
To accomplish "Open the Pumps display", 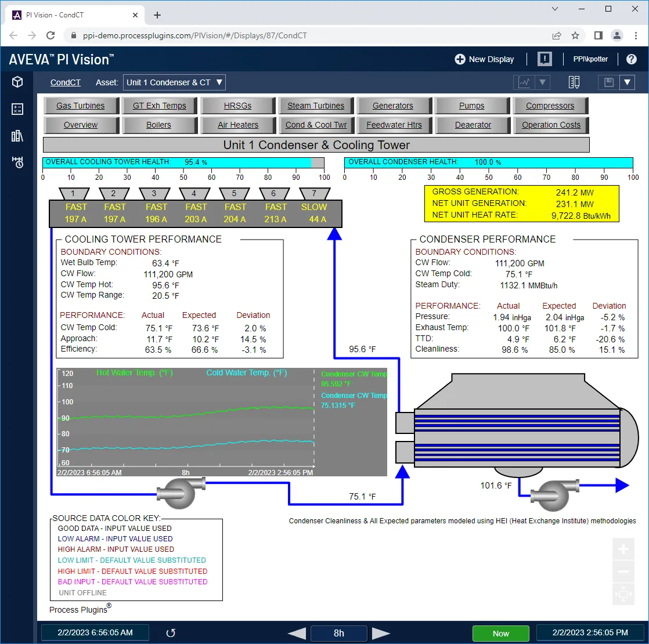I will point(472,106).
